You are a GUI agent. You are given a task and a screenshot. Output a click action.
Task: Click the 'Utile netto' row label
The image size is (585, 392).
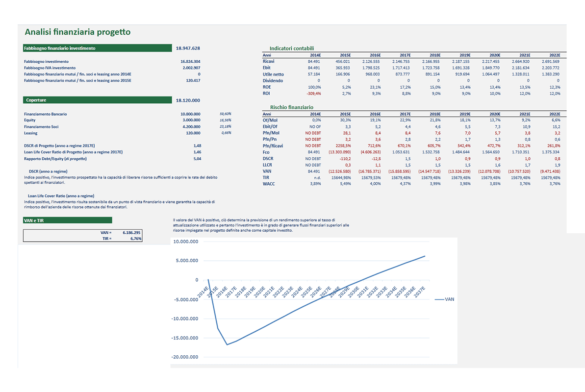[273, 74]
